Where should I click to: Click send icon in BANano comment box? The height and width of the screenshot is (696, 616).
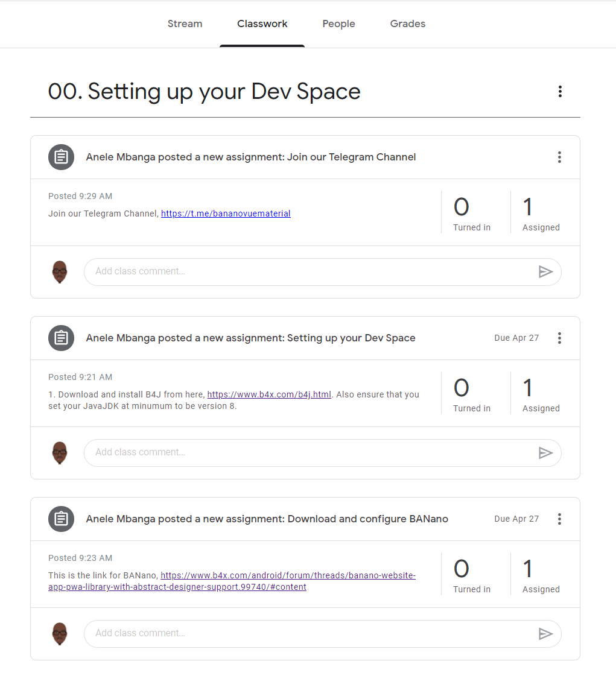pos(545,634)
